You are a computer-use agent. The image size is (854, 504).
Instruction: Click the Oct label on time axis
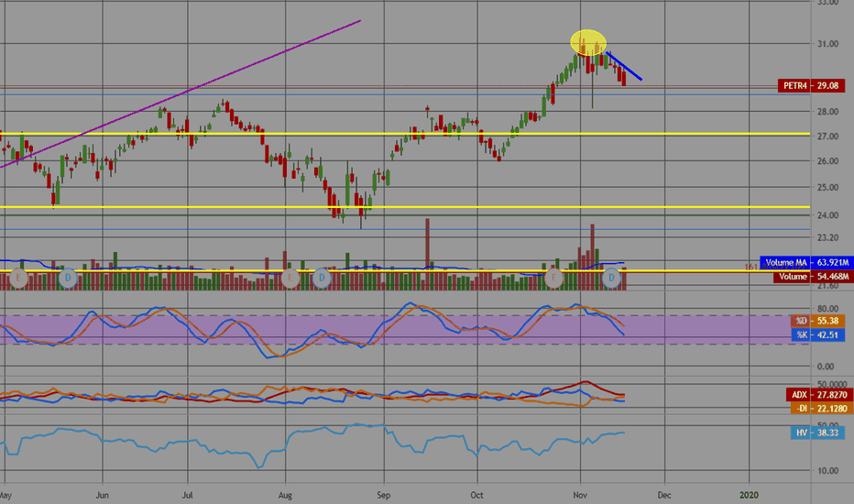pos(477,495)
